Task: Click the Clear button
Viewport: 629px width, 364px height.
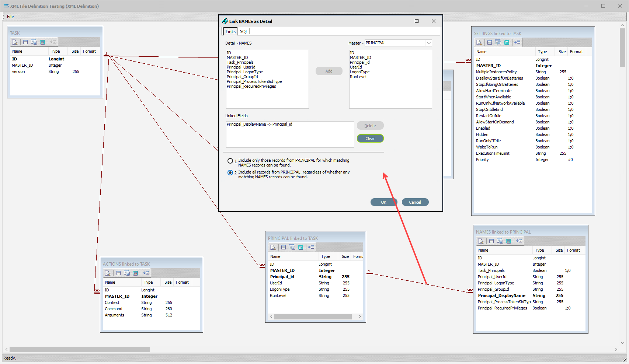Action: (x=370, y=139)
